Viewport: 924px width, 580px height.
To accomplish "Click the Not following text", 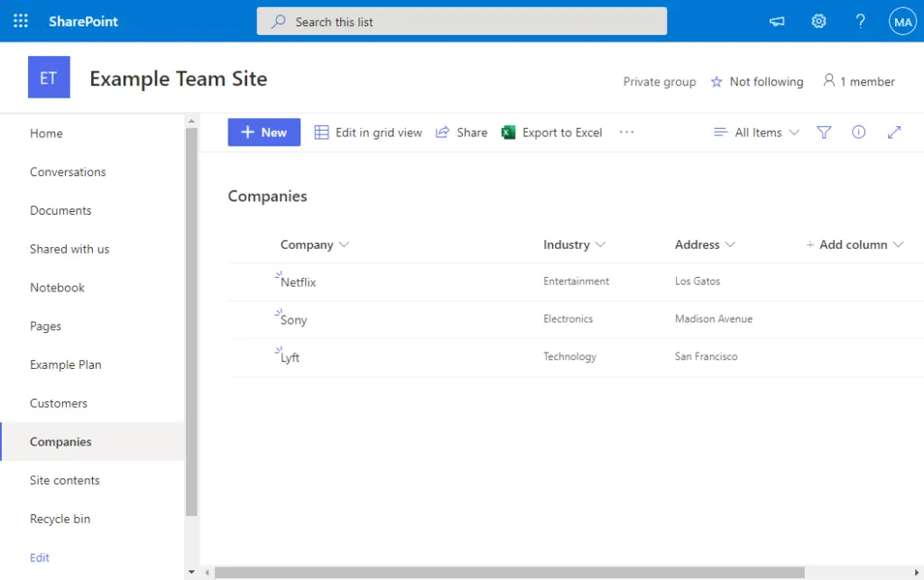I will tap(766, 82).
